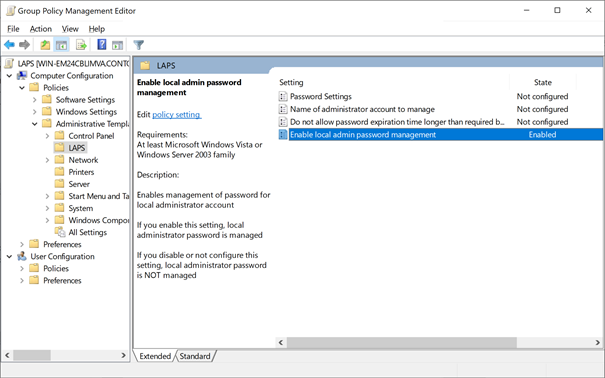Click settings list scroll left arrow
This screenshot has height=378, width=605.
(x=281, y=343)
